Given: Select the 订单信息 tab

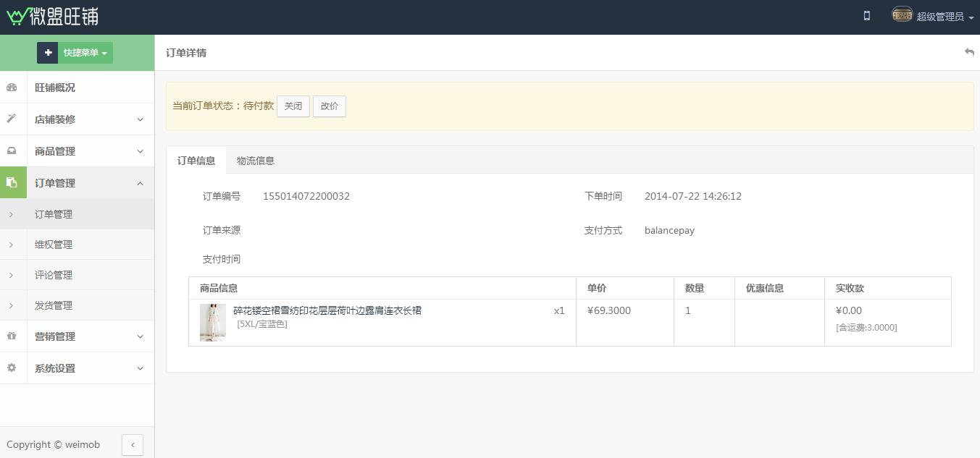Looking at the screenshot, I should tap(196, 161).
